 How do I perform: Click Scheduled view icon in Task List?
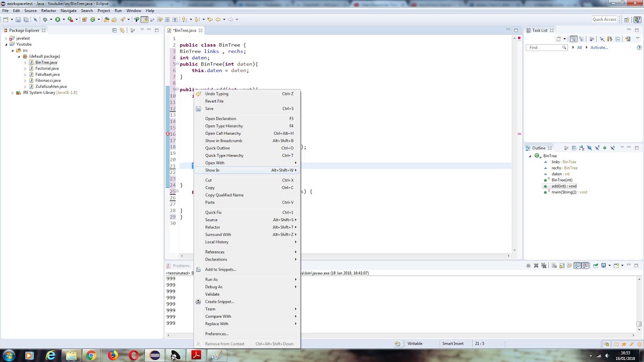tap(581, 39)
